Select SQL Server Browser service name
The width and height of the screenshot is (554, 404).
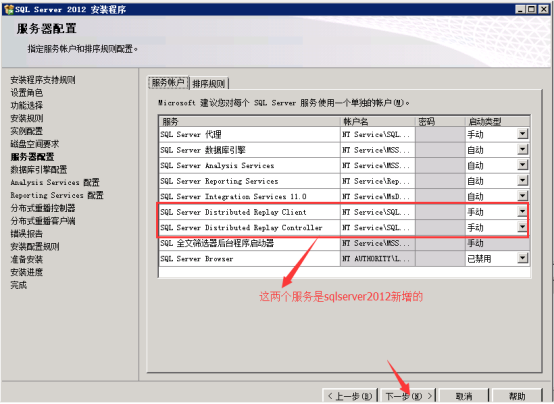[x=197, y=259]
